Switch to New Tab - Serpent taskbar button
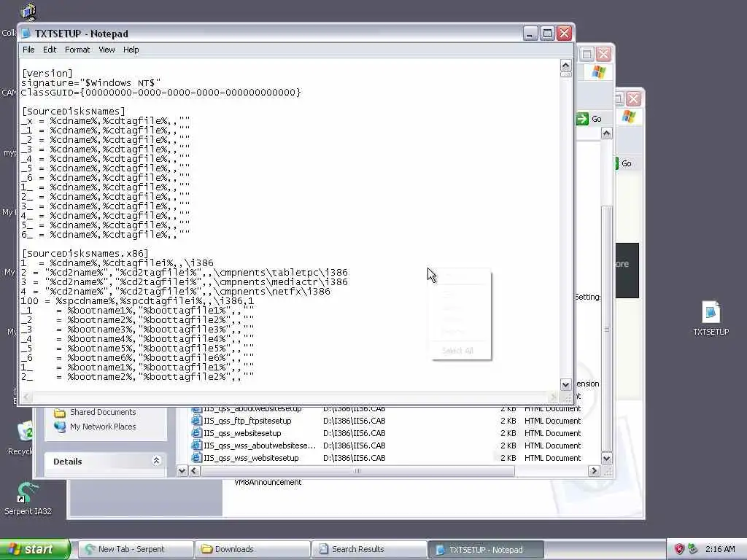The image size is (747, 560). (x=136, y=549)
